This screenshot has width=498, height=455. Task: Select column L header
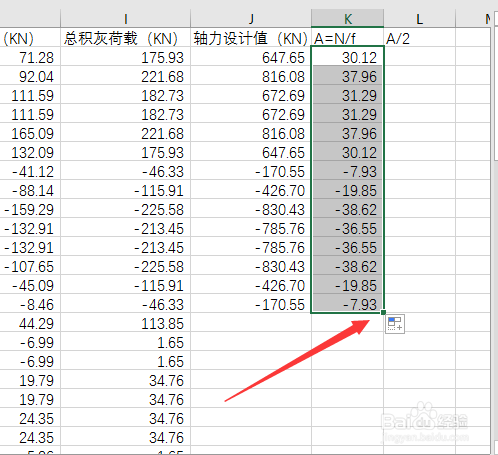pos(419,18)
